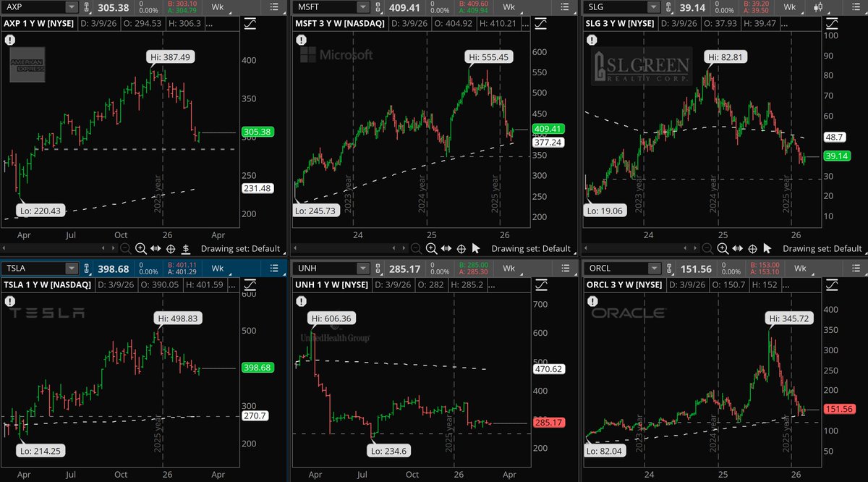Enable the crosshair cursor under AXP chart
The image size is (868, 482).
[x=171, y=248]
